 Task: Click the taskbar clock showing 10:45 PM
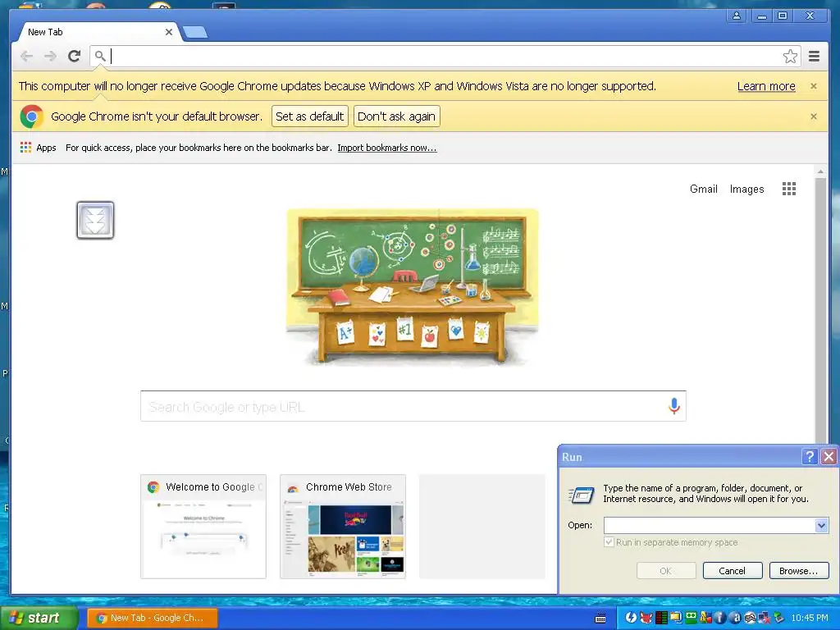coord(810,618)
